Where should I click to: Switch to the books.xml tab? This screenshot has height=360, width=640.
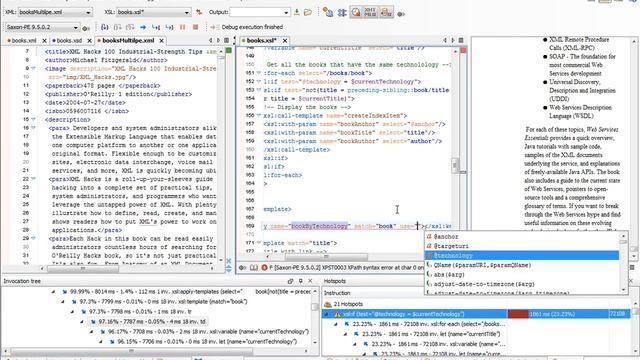click(x=24, y=40)
